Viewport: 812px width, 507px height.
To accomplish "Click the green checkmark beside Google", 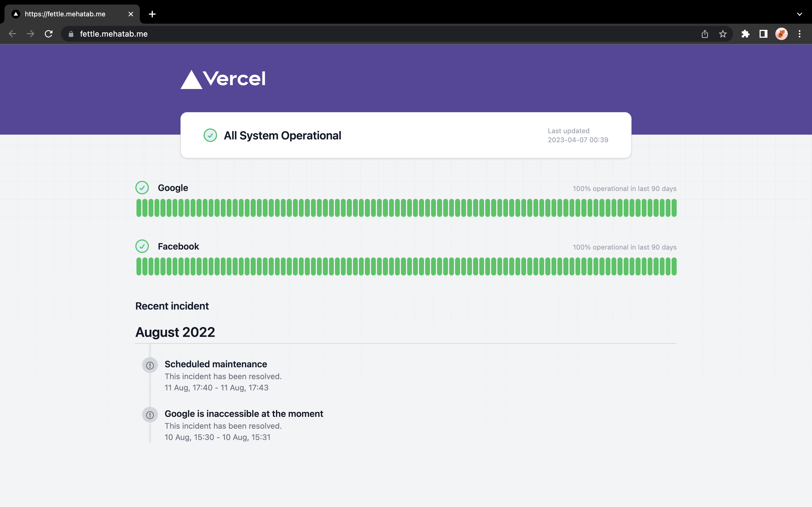I will click(x=142, y=188).
